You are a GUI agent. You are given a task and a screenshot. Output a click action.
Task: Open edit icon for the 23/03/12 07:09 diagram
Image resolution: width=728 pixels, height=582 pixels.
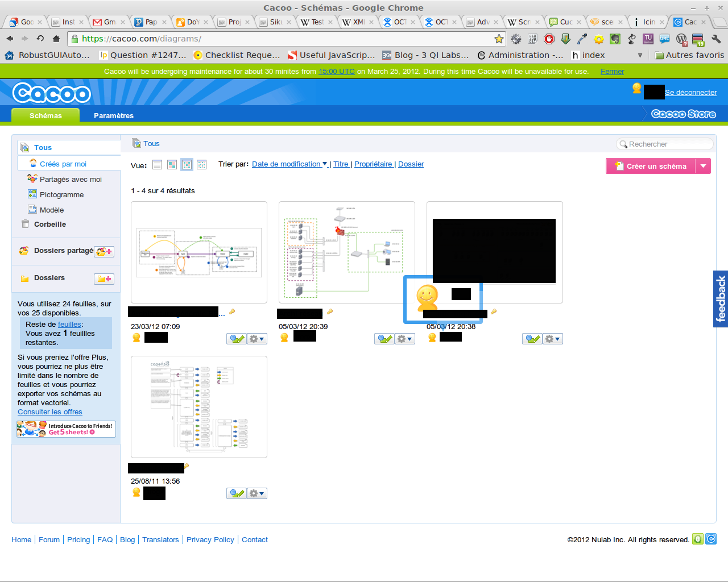tap(236, 339)
